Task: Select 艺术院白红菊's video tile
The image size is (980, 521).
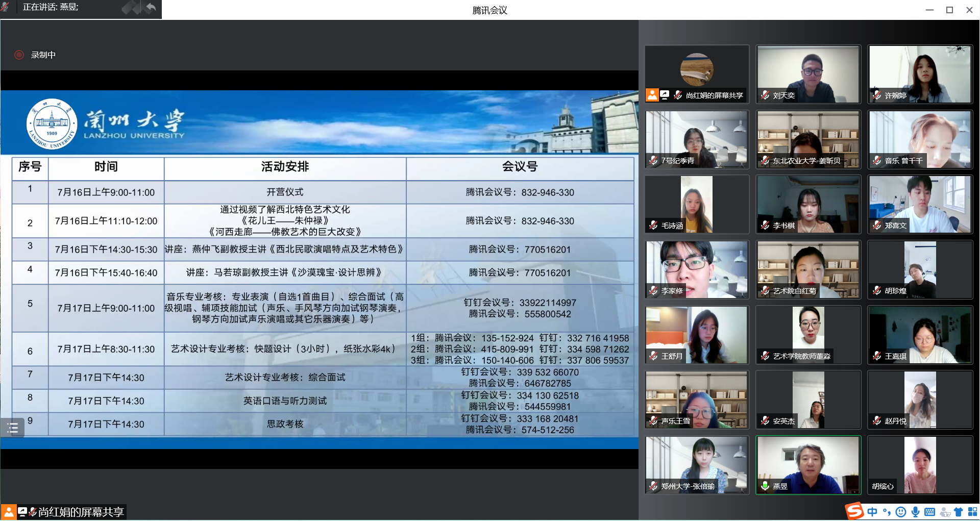Action: 808,269
